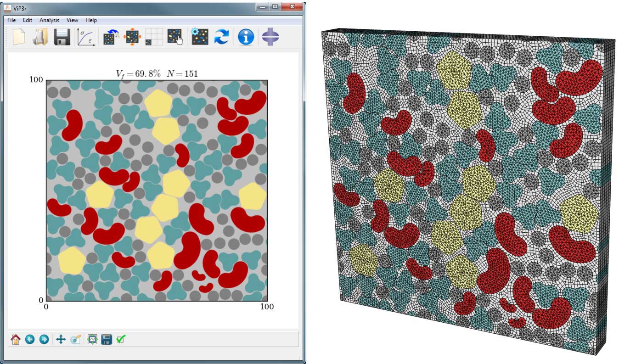
Task: Save the figure with bottom floppy icon
Action: [107, 340]
